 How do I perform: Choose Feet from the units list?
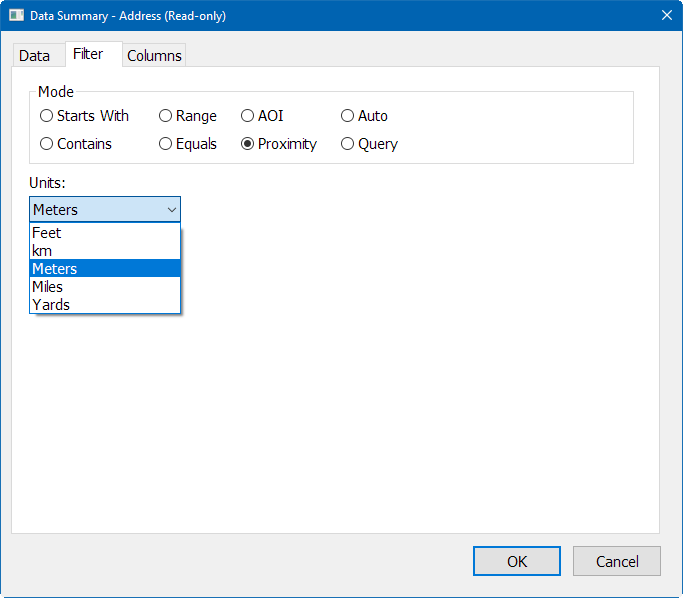pos(47,233)
